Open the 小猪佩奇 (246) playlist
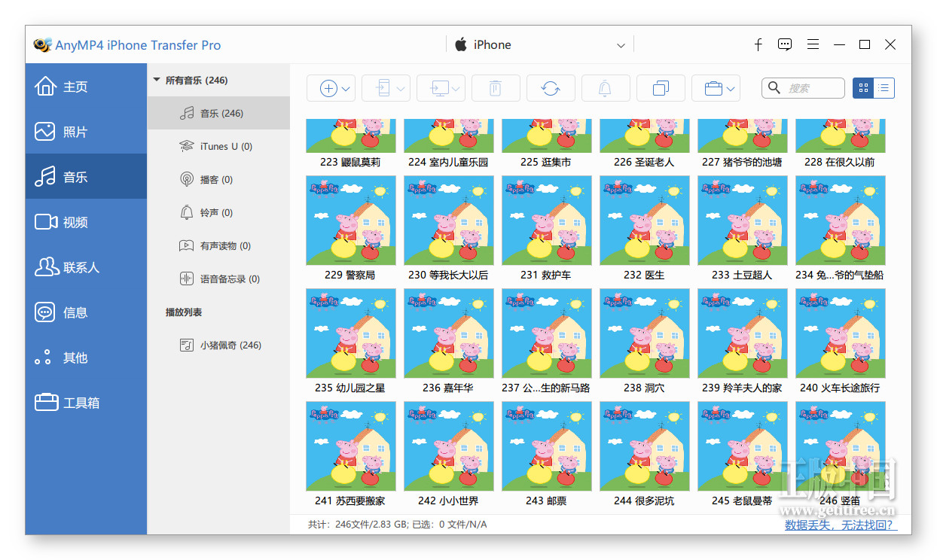The height and width of the screenshot is (560, 937). point(218,345)
